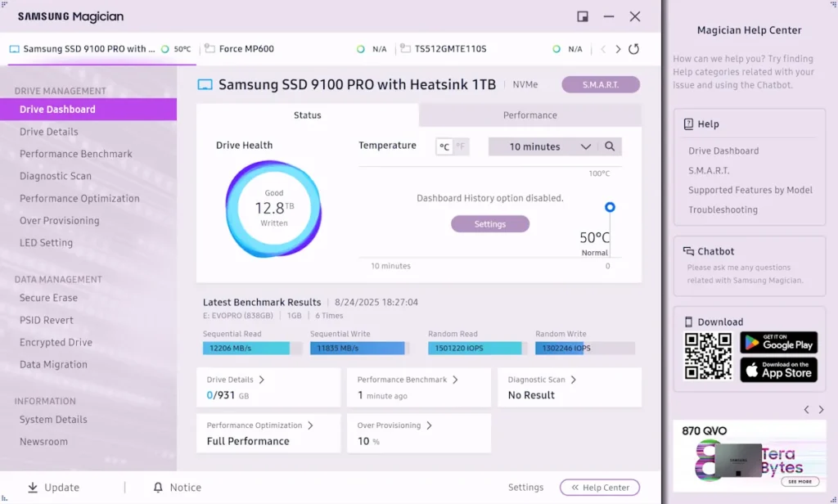Screen dimensions: 838x504
Task: Go to next drive with right arrow
Action: coord(618,49)
